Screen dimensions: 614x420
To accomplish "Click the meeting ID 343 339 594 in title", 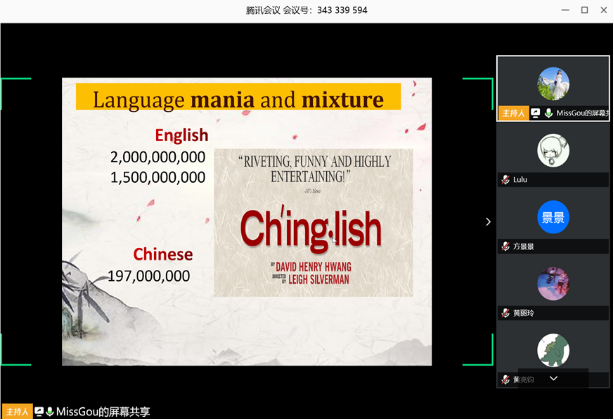I will point(342,10).
